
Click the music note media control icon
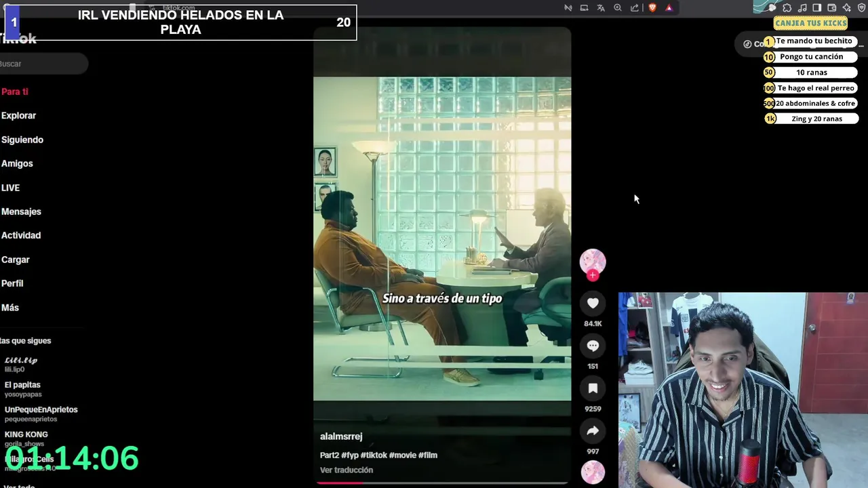(802, 8)
